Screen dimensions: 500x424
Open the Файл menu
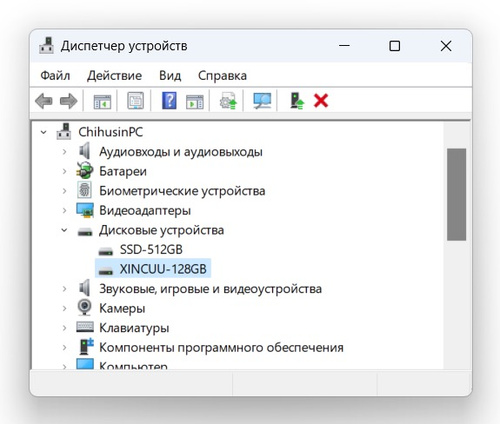(x=55, y=76)
